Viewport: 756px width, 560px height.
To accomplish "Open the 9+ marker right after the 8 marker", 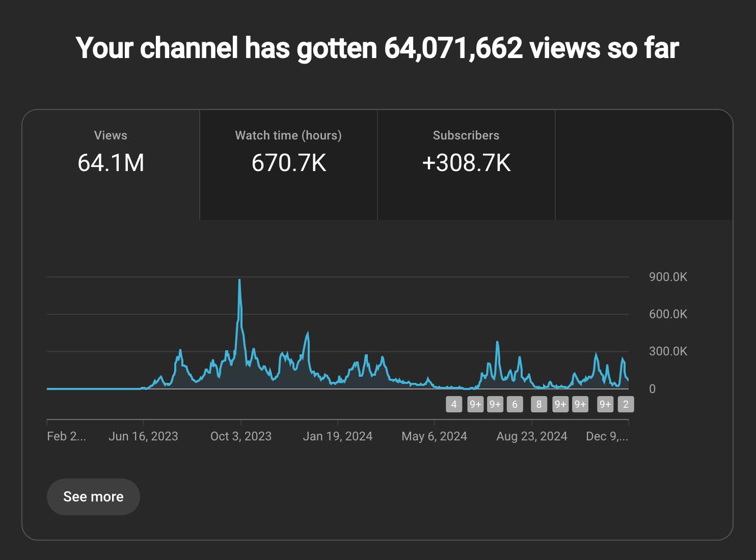I will pyautogui.click(x=560, y=404).
